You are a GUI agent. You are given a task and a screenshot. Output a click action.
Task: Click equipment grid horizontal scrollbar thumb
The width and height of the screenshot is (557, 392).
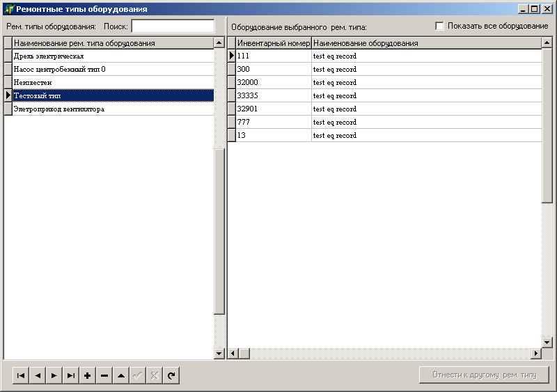(x=244, y=354)
